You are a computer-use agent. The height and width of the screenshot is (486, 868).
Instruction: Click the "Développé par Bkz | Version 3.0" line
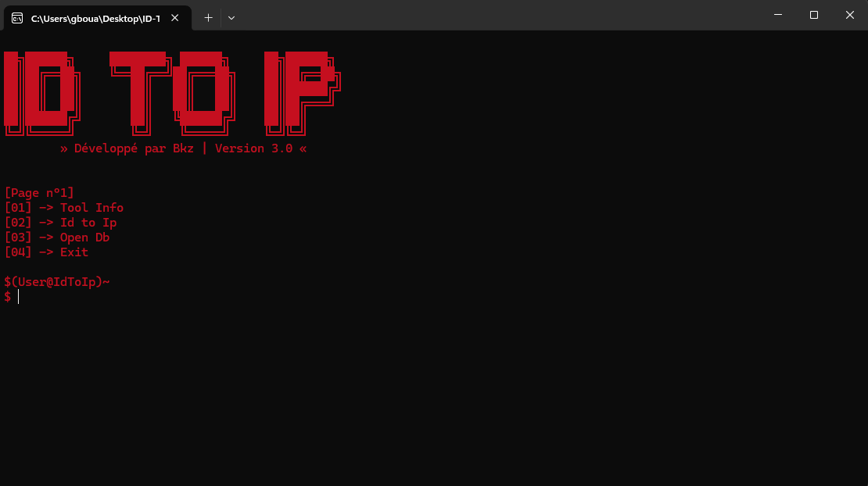tap(183, 148)
